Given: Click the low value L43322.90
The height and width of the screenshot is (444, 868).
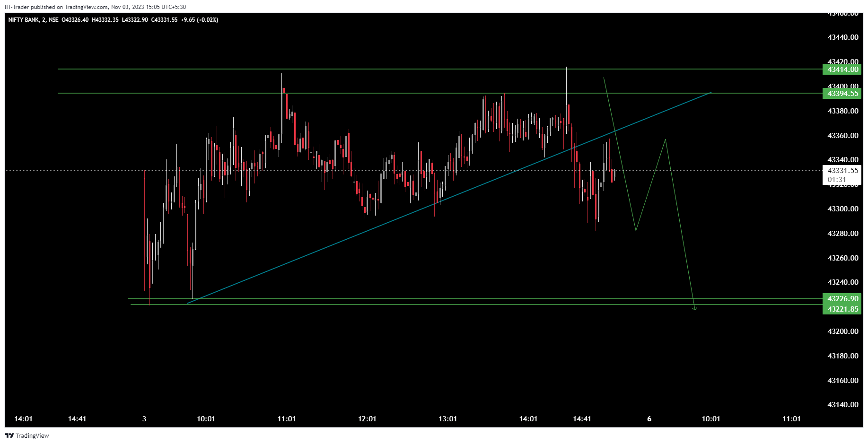Looking at the screenshot, I should (135, 20).
